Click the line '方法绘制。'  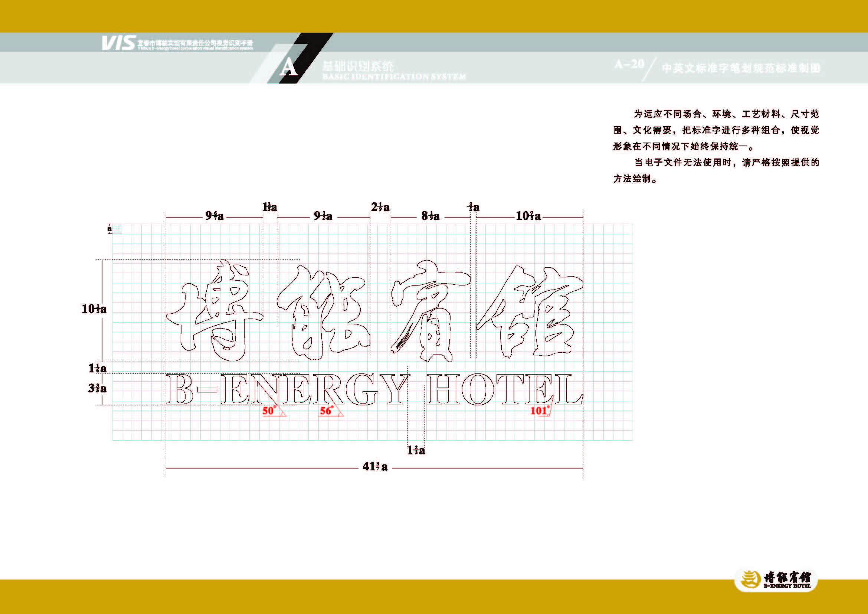coord(635,179)
